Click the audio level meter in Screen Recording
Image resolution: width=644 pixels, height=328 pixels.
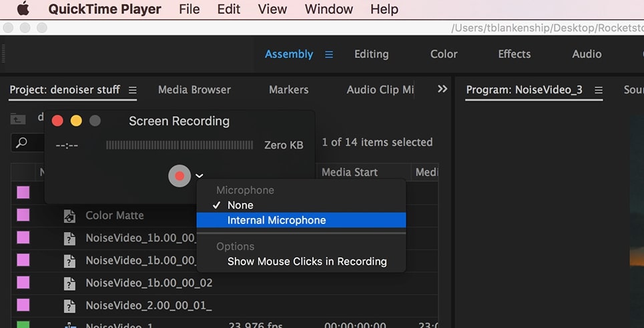coord(180,145)
